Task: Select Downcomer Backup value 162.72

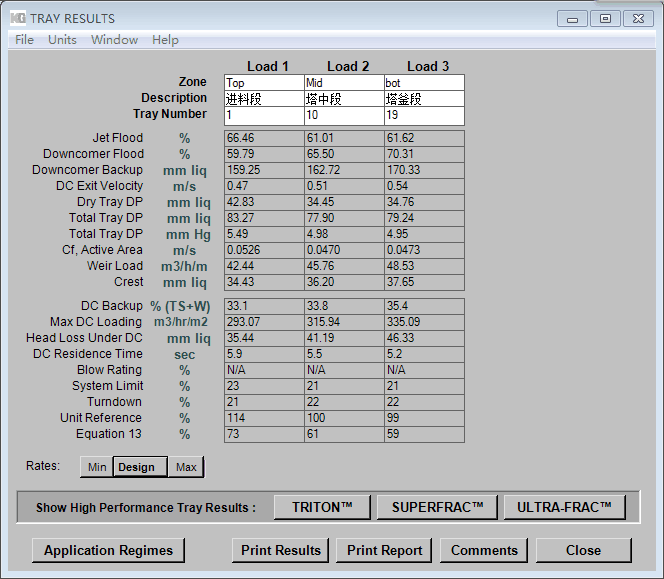Action: [x=344, y=170]
